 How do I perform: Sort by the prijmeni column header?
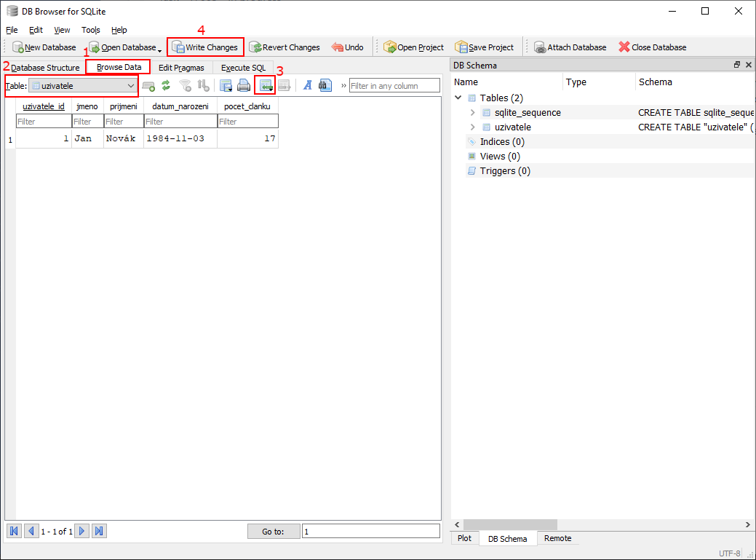[124, 106]
